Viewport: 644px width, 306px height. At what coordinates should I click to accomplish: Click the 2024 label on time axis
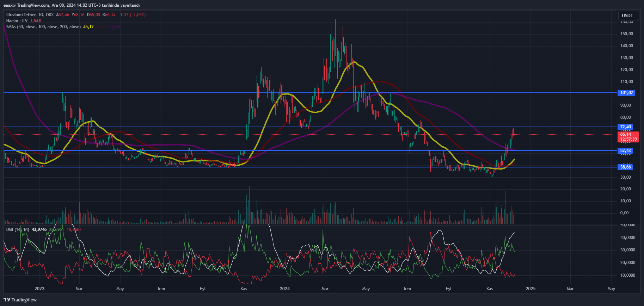pyautogui.click(x=284, y=289)
